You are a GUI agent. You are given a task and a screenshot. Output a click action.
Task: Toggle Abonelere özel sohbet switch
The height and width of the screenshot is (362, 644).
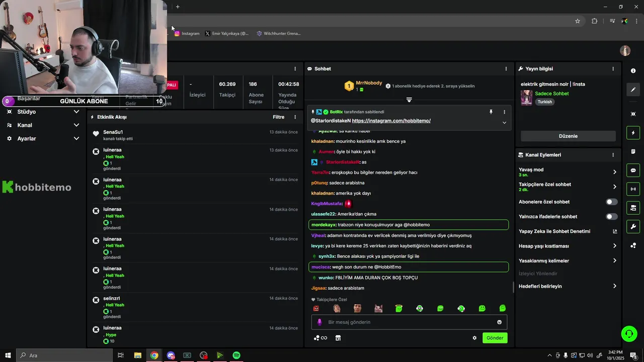[611, 202]
